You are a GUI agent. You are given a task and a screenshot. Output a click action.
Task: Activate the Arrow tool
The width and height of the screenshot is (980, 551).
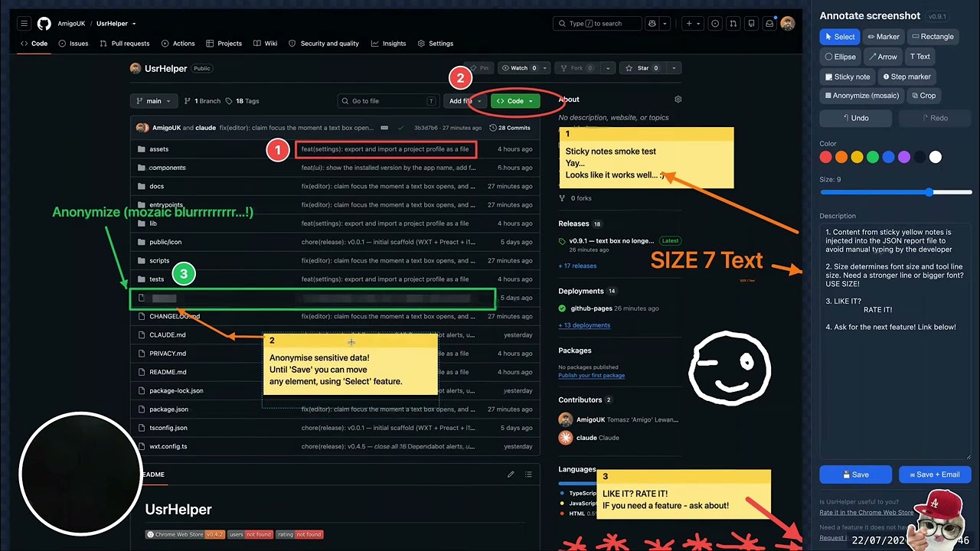click(x=883, y=57)
